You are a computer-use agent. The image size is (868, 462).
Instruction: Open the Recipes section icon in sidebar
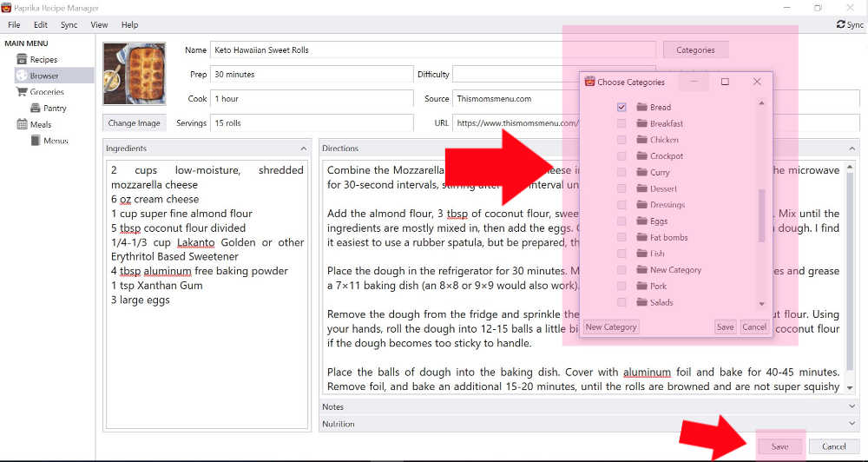(x=22, y=59)
